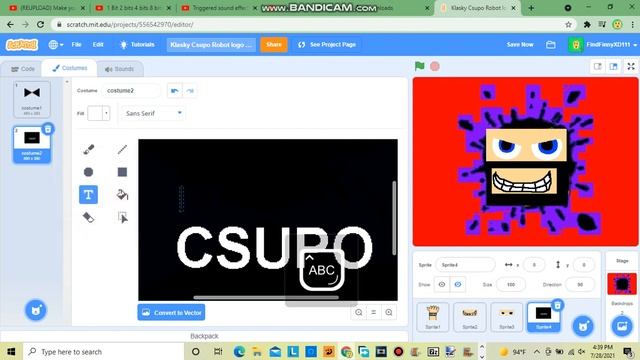This screenshot has width=640, height=360.
Task: Open the Sans Serif font dropdown
Action: pyautogui.click(x=154, y=113)
